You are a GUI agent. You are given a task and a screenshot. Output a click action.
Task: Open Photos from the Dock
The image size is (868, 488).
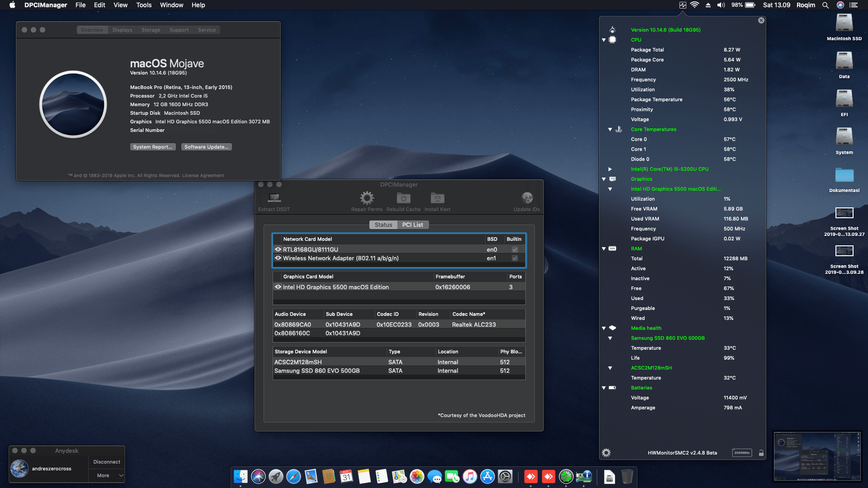(x=417, y=476)
